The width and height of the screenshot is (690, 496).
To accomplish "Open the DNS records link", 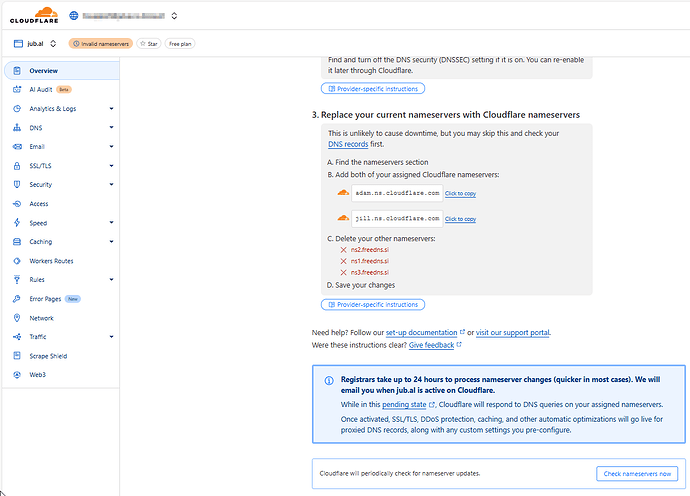I will [348, 144].
